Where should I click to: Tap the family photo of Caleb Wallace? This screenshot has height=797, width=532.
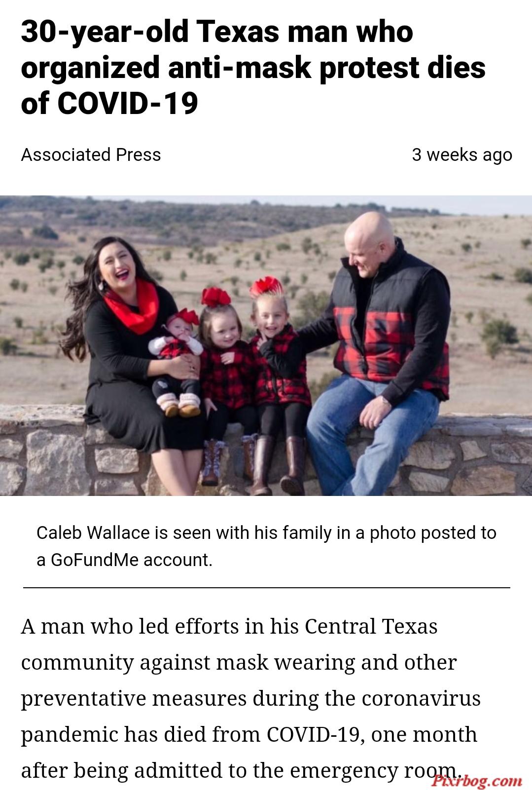tap(266, 345)
